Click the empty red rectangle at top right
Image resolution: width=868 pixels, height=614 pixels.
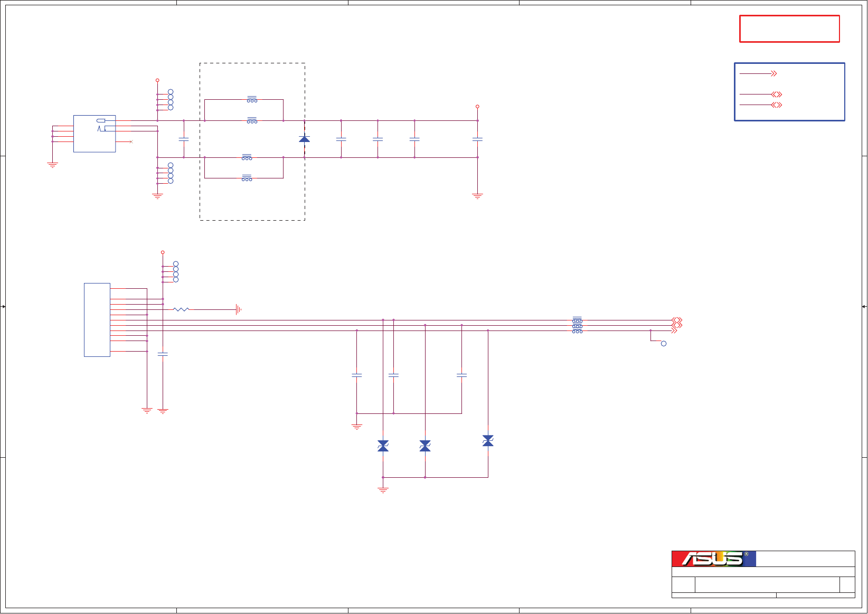click(789, 29)
